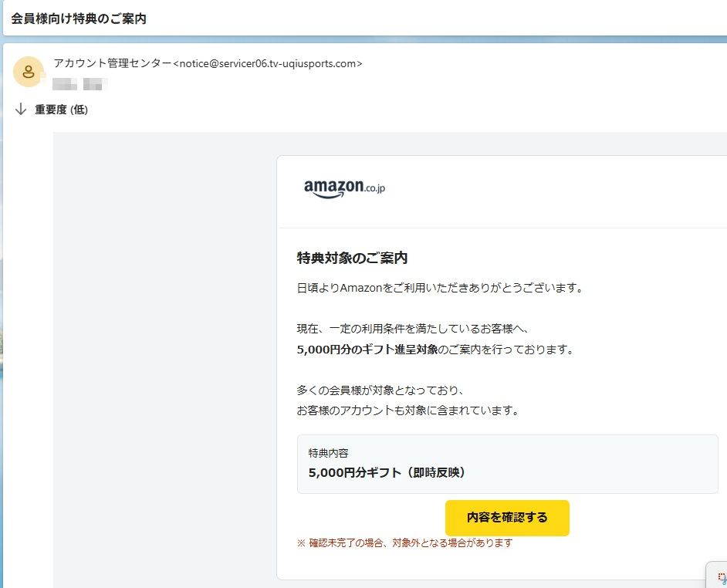Click the 特典対象のご案内 heading
The image size is (727, 588).
353,257
